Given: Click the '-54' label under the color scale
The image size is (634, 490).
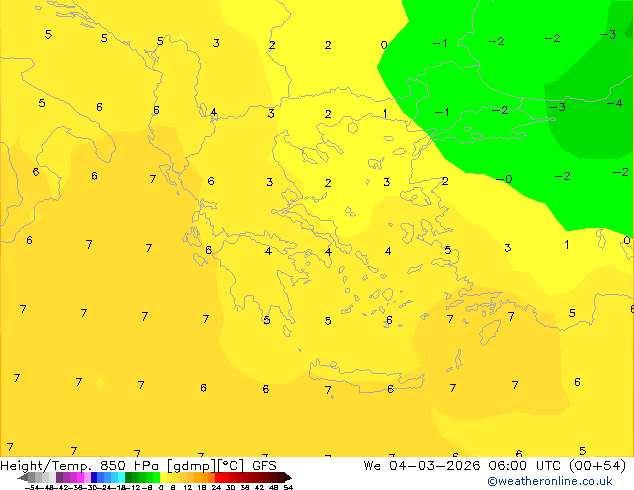Looking at the screenshot, I should [x=34, y=487].
